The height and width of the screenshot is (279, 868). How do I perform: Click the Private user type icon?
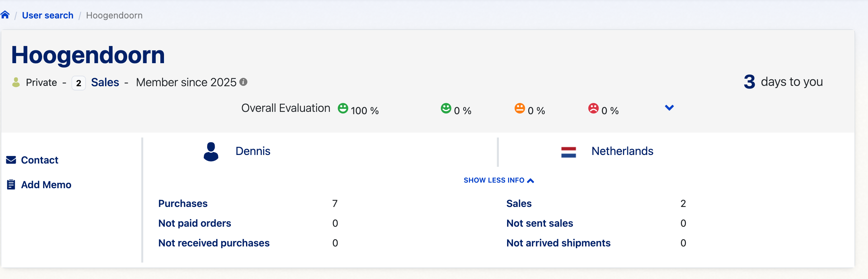click(x=16, y=82)
